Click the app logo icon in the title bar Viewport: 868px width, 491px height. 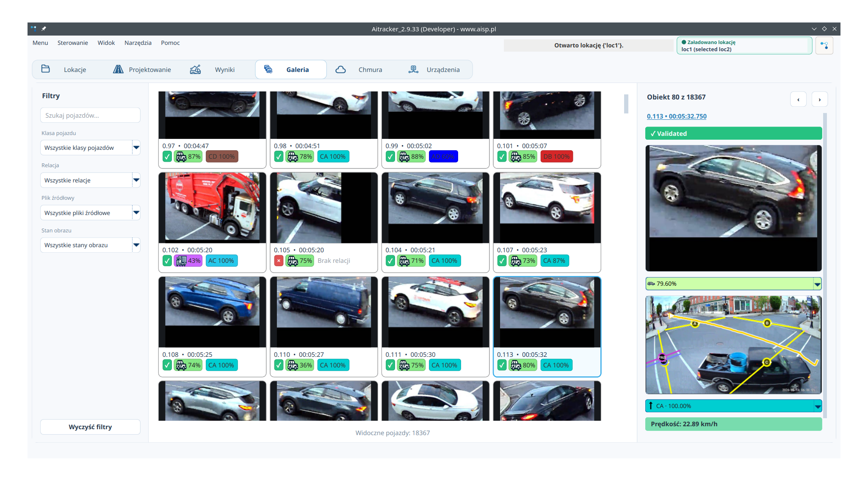[33, 29]
